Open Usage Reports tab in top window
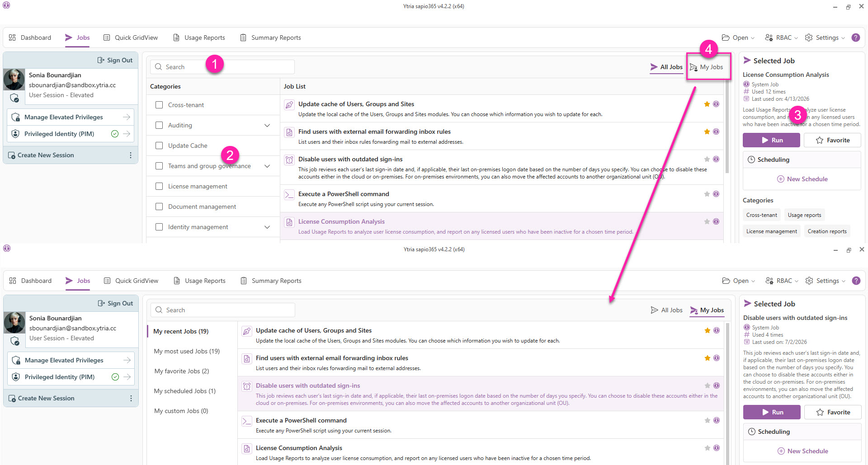Screen dimensions: 868x465 199,38
